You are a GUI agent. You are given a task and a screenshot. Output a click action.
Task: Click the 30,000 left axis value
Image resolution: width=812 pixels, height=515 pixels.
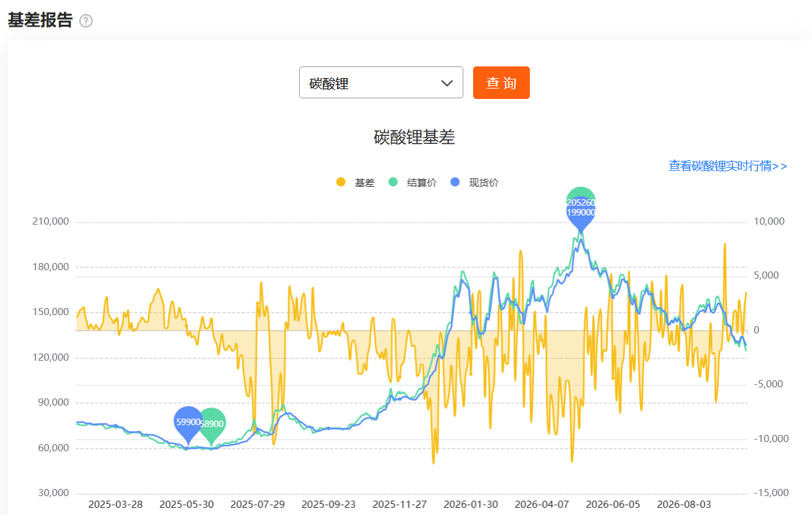click(53, 493)
